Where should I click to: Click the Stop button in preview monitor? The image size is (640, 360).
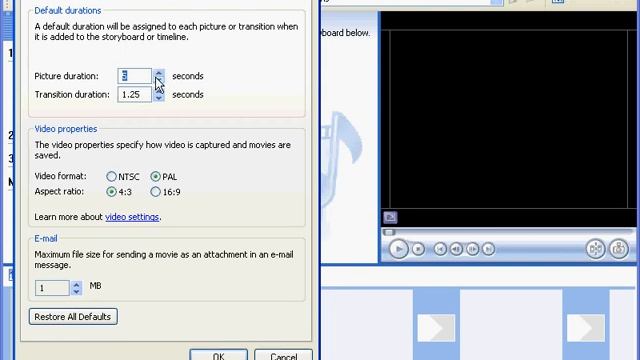[x=418, y=249]
